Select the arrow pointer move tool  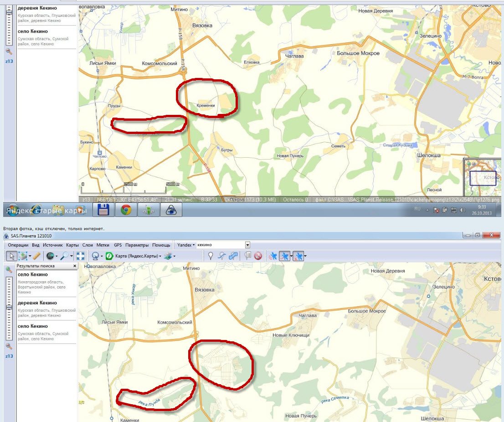[11, 256]
